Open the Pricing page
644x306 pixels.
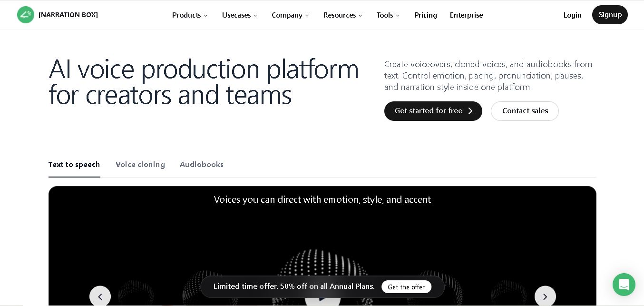pos(425,15)
